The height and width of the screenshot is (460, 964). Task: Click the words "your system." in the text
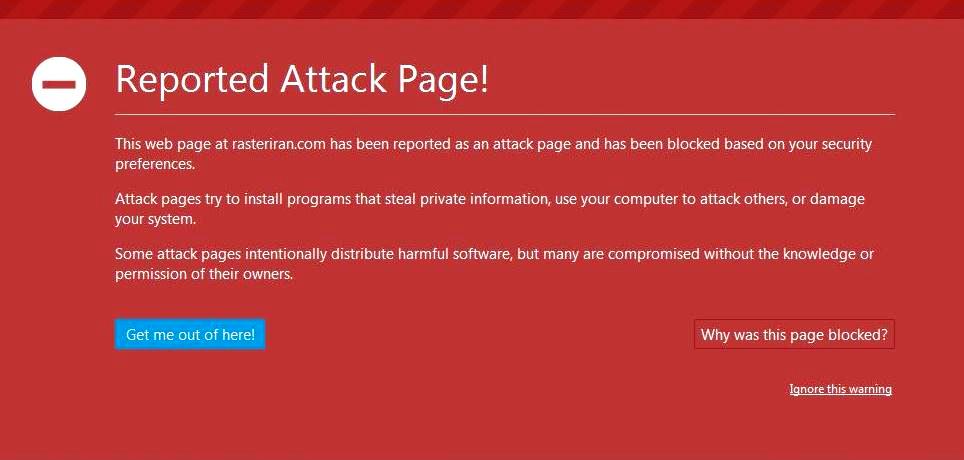coord(155,219)
